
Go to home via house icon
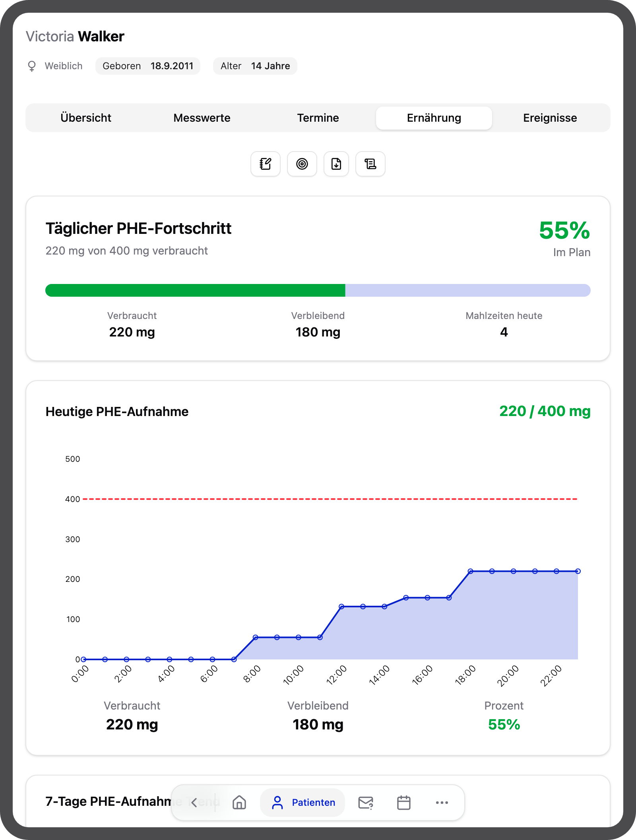tap(239, 803)
